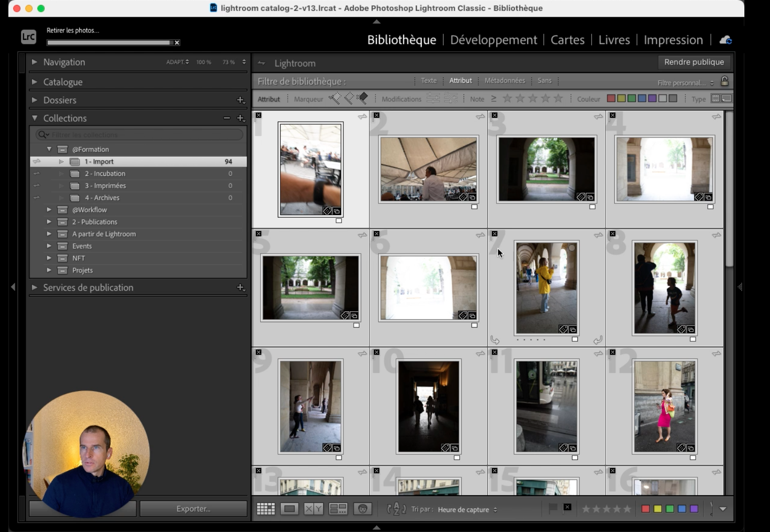Filter by red color label swatch
The width and height of the screenshot is (770, 532).
click(x=611, y=99)
